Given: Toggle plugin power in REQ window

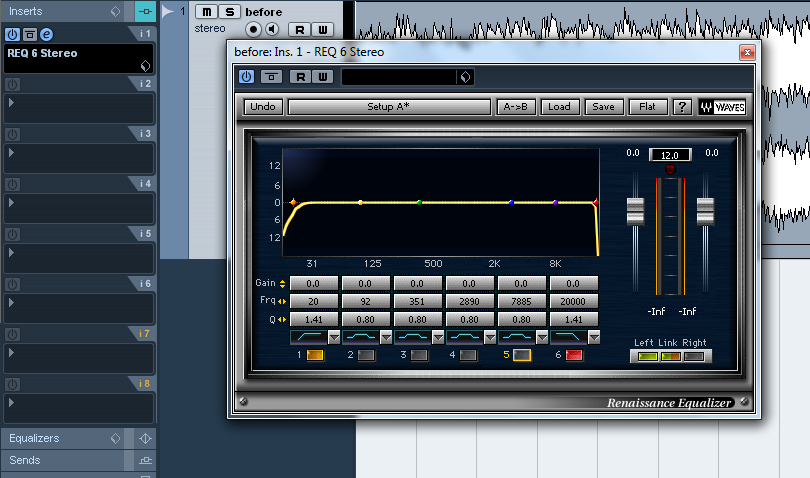Looking at the screenshot, I should (x=246, y=76).
